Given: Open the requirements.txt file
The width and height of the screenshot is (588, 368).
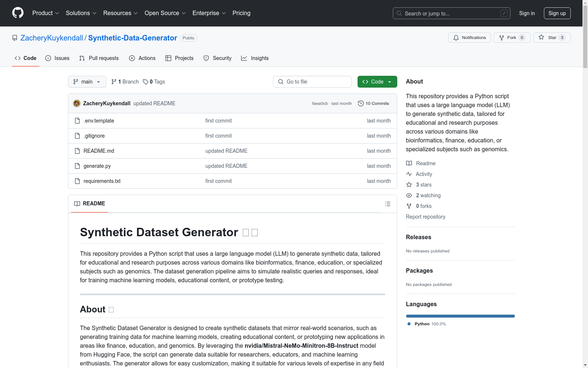Looking at the screenshot, I should (102, 181).
